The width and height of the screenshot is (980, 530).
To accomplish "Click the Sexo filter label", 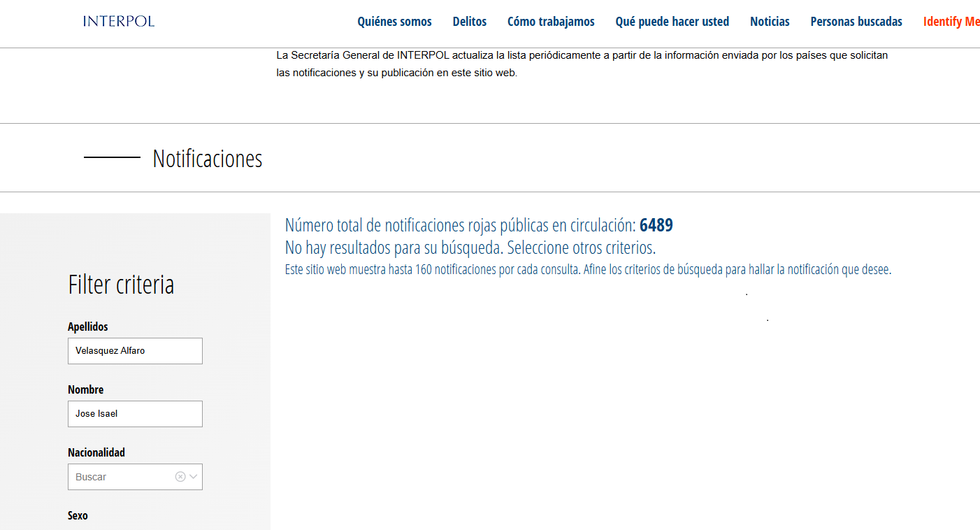I will [78, 515].
